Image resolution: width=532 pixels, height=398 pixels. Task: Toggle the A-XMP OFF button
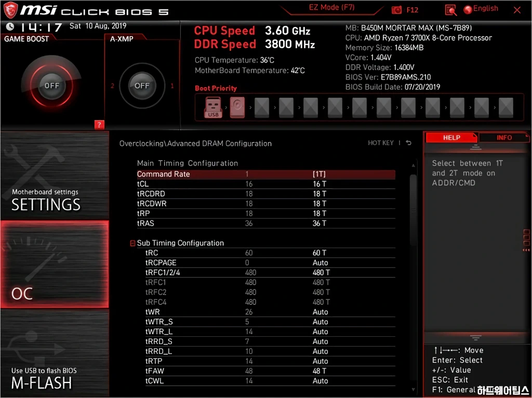pos(142,86)
